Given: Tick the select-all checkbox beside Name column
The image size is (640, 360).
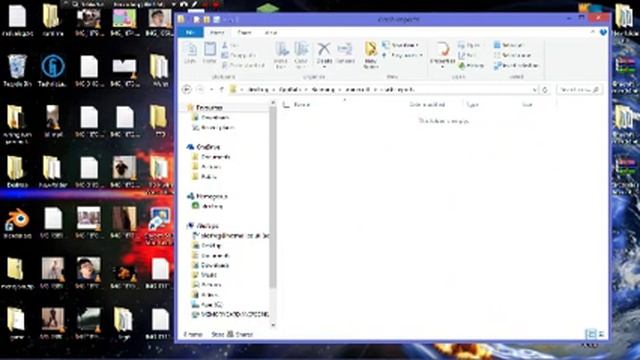Looking at the screenshot, I should tap(286, 105).
